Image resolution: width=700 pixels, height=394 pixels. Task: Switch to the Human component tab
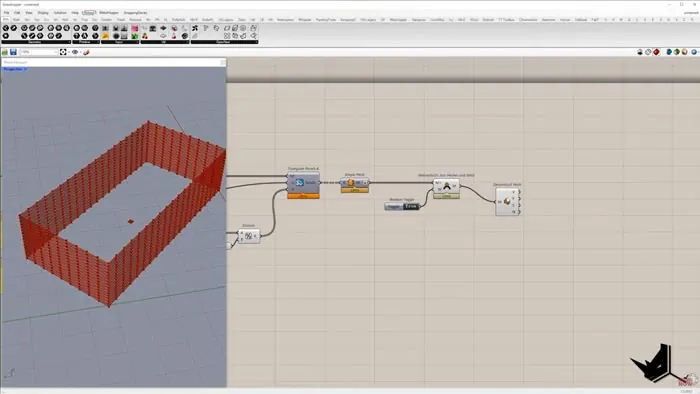click(565, 20)
